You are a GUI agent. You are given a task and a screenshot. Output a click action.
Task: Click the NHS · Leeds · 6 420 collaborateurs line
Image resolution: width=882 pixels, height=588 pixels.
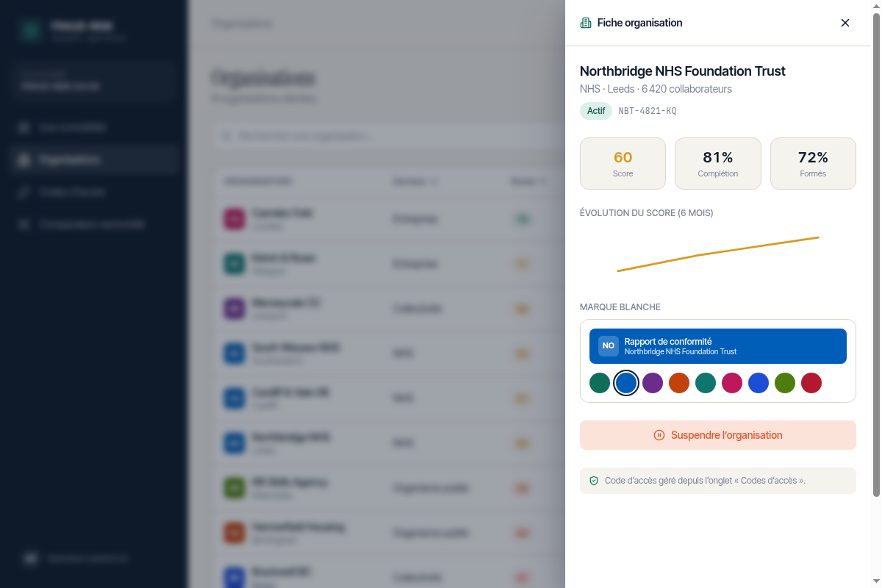(x=656, y=89)
